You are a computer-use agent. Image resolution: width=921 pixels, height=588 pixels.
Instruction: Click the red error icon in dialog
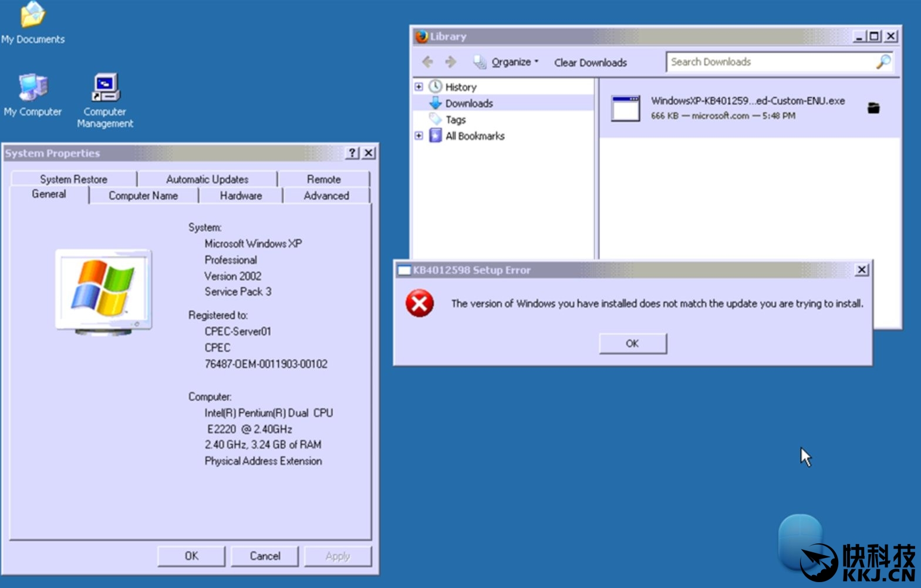[420, 303]
